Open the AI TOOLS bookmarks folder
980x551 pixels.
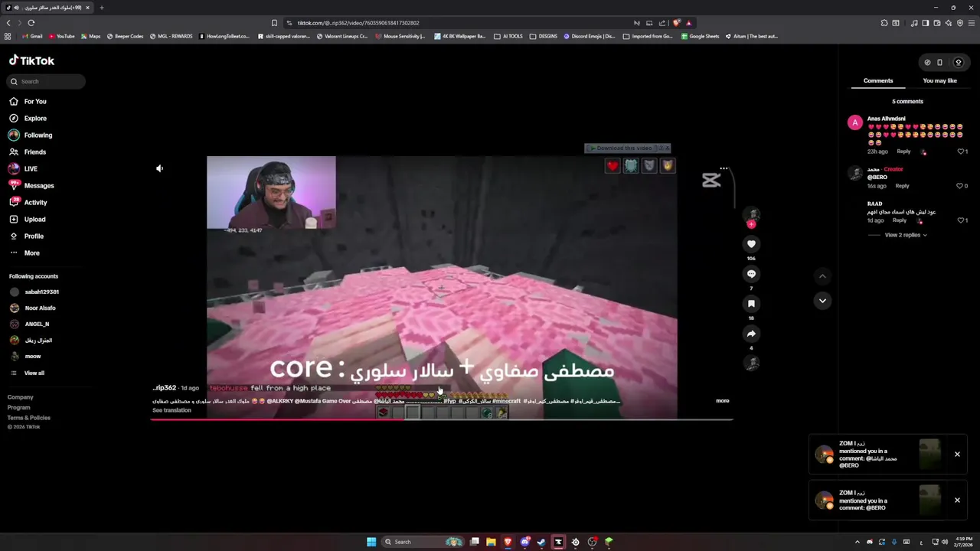(x=508, y=36)
